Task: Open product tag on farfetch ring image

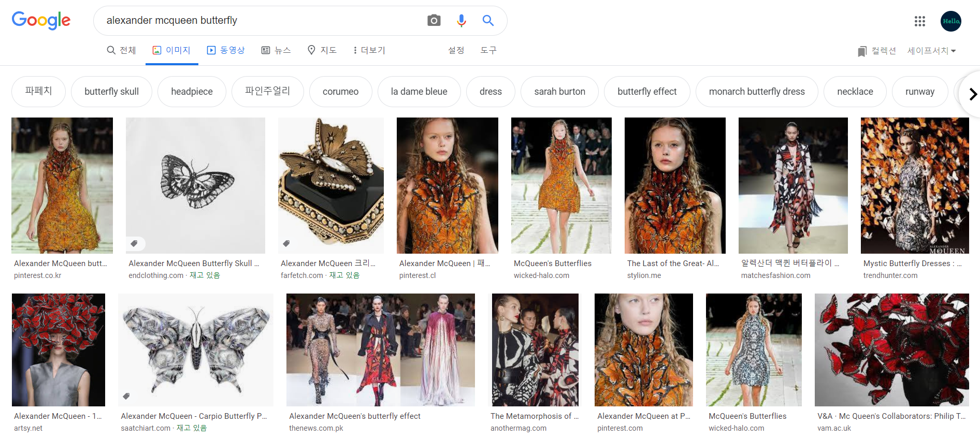Action: coord(286,243)
